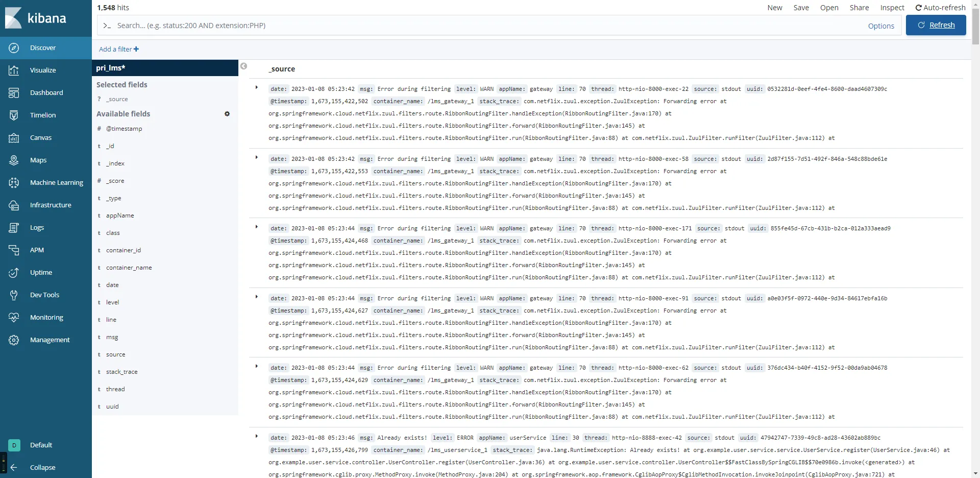Viewport: 980px width, 478px height.
Task: Open Timelion from the sidebar icon
Action: tap(14, 115)
